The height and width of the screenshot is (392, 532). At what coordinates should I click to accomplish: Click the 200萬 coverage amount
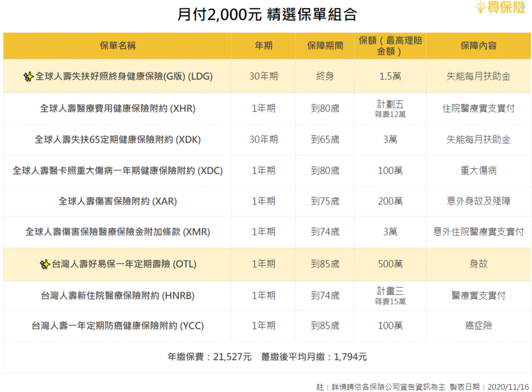click(390, 201)
